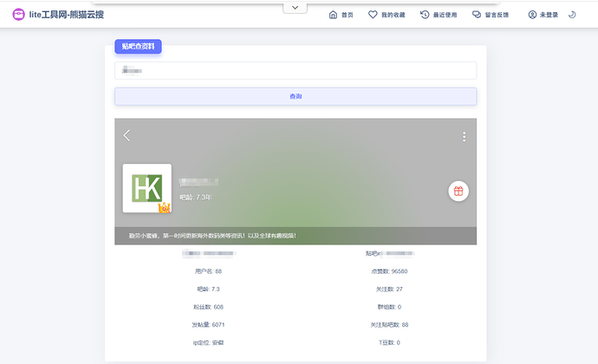Screen dimensions: 598x364
Task: Open 留言反馈 feedback page
Action: (490, 15)
